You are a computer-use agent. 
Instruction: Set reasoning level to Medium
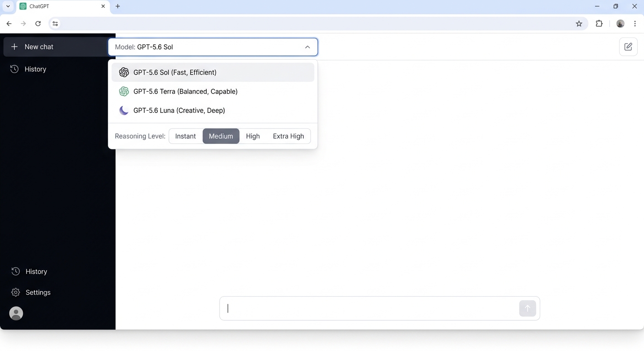(x=221, y=136)
